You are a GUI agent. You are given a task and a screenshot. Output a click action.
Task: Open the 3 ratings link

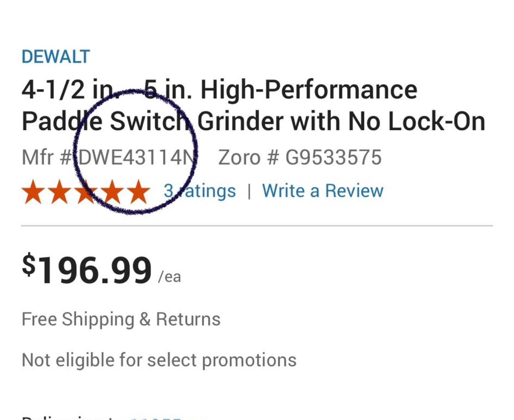click(x=200, y=191)
